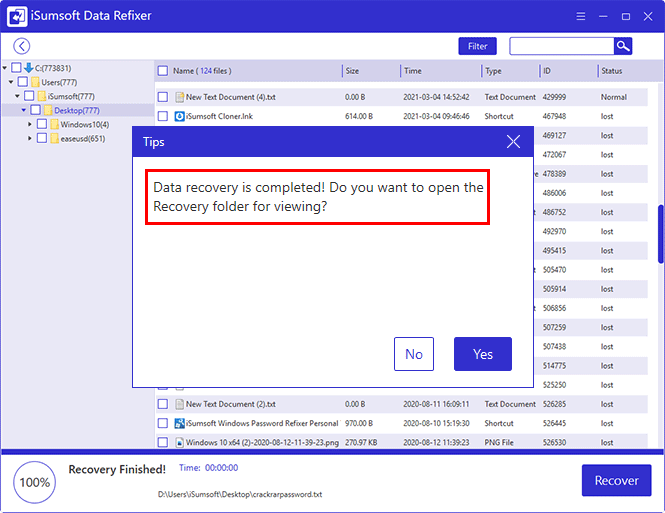The height and width of the screenshot is (513, 665).
Task: Collapse the Desktop(777) tree node
Action: pos(24,110)
